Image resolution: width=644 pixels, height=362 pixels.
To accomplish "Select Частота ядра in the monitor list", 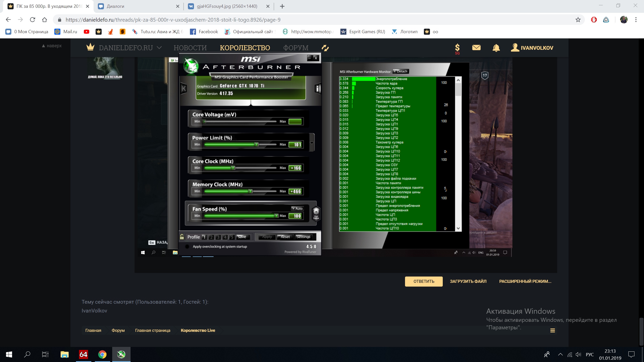I will pos(386,83).
